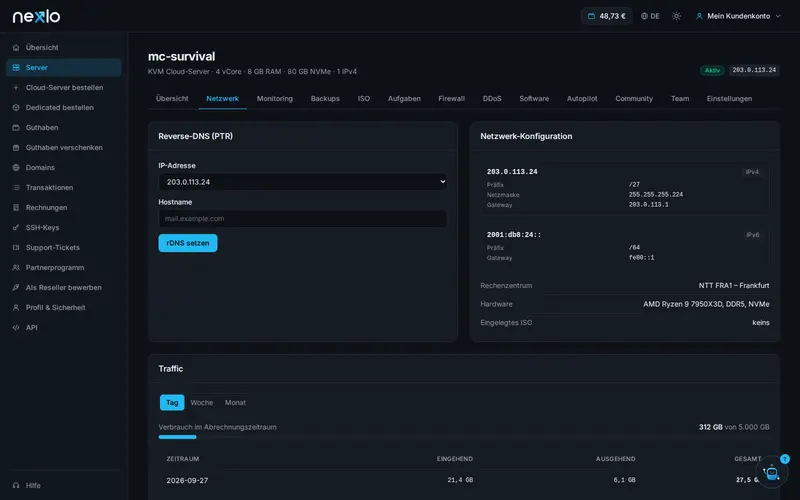Open the Firewall tab
Screen dimensions: 800x500
point(452,98)
